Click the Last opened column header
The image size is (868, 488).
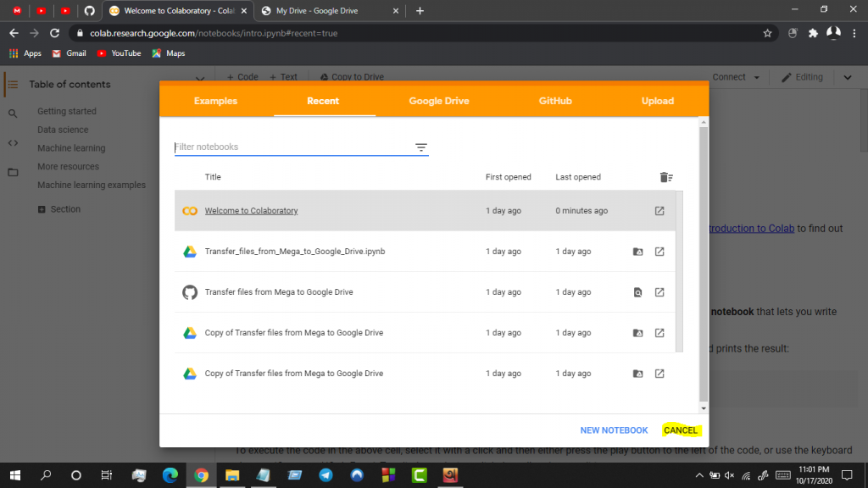[578, 177]
